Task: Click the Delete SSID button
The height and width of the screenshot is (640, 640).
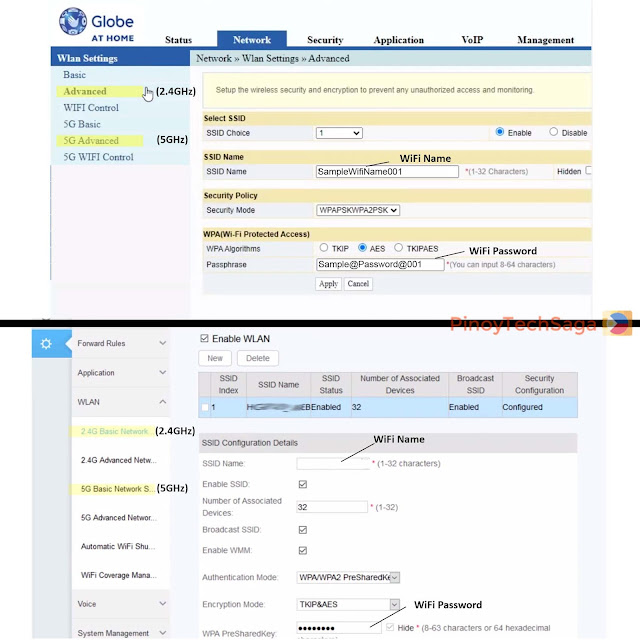Action: coord(258,358)
